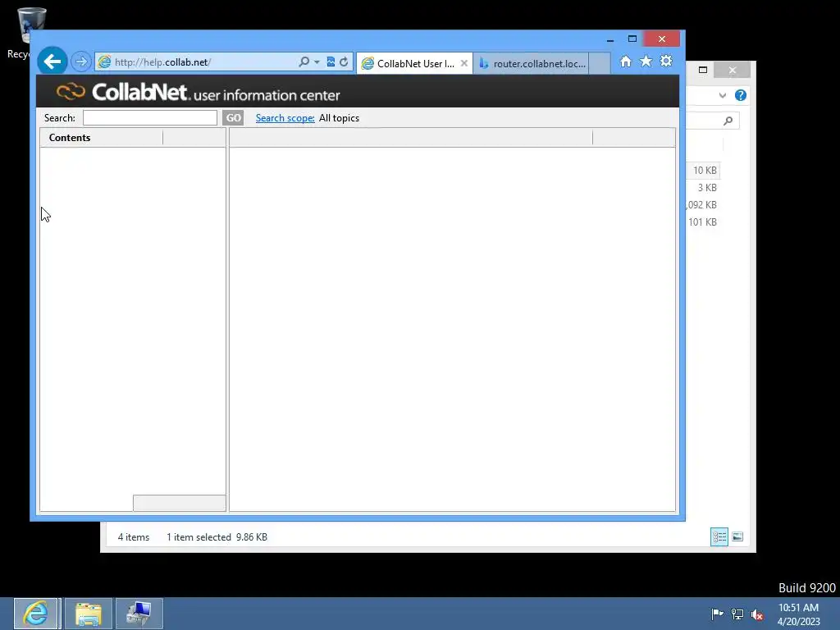This screenshot has width=840, height=630.
Task: Expand the Explorer ribbon chevron
Action: (x=722, y=95)
